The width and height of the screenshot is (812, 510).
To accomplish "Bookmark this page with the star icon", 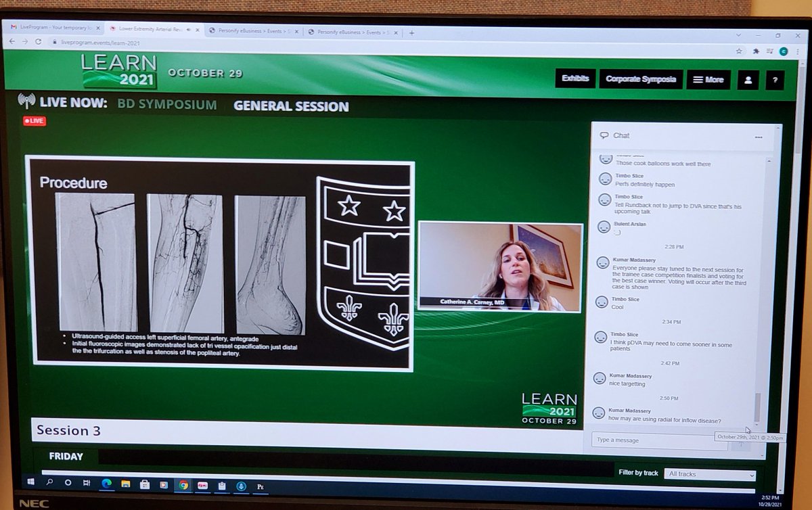I will click(739, 50).
